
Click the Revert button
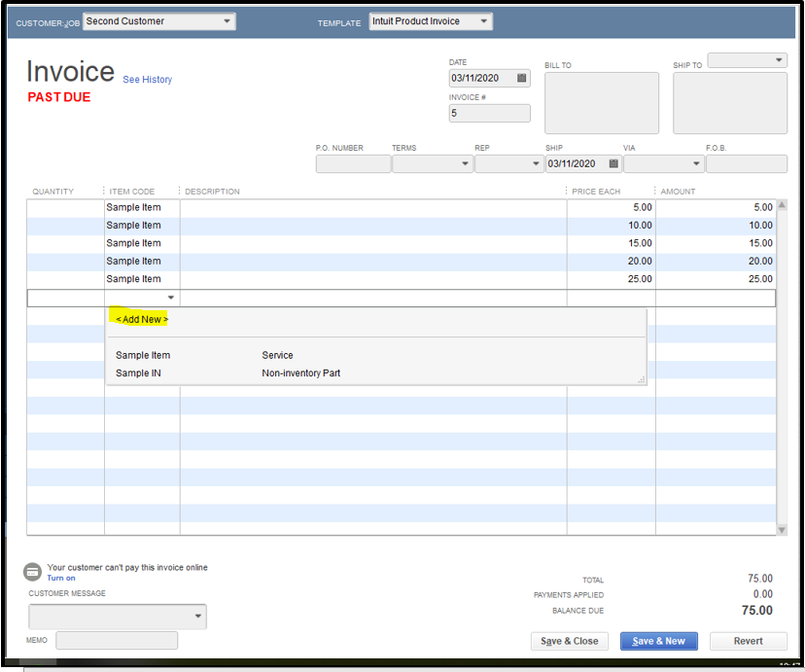tap(748, 641)
